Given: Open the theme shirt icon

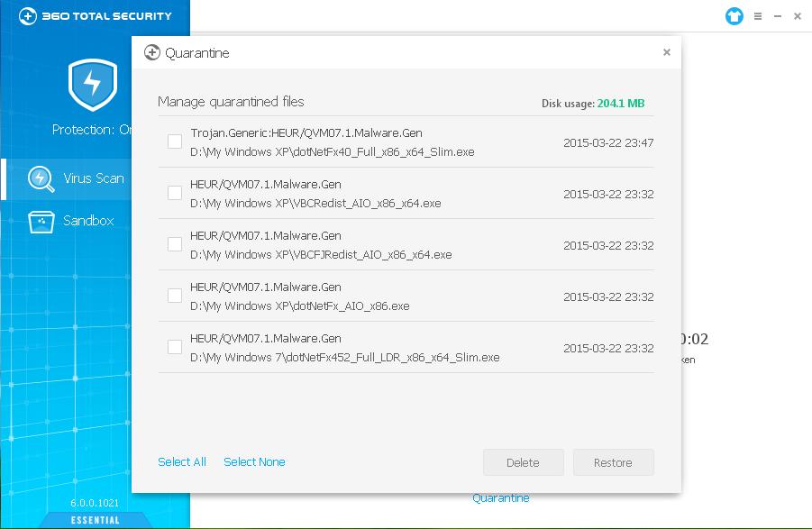Looking at the screenshot, I should point(734,16).
